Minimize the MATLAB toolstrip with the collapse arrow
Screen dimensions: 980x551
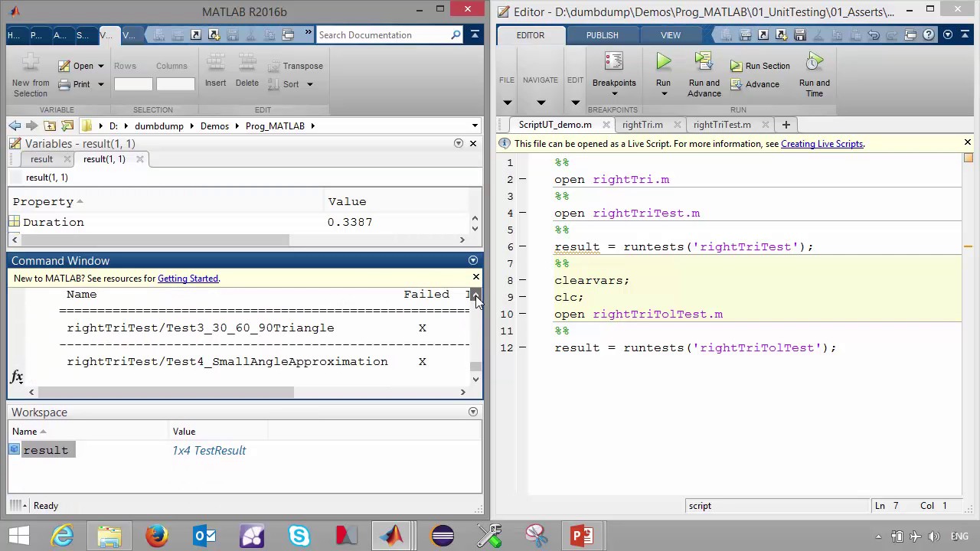pyautogui.click(x=475, y=34)
